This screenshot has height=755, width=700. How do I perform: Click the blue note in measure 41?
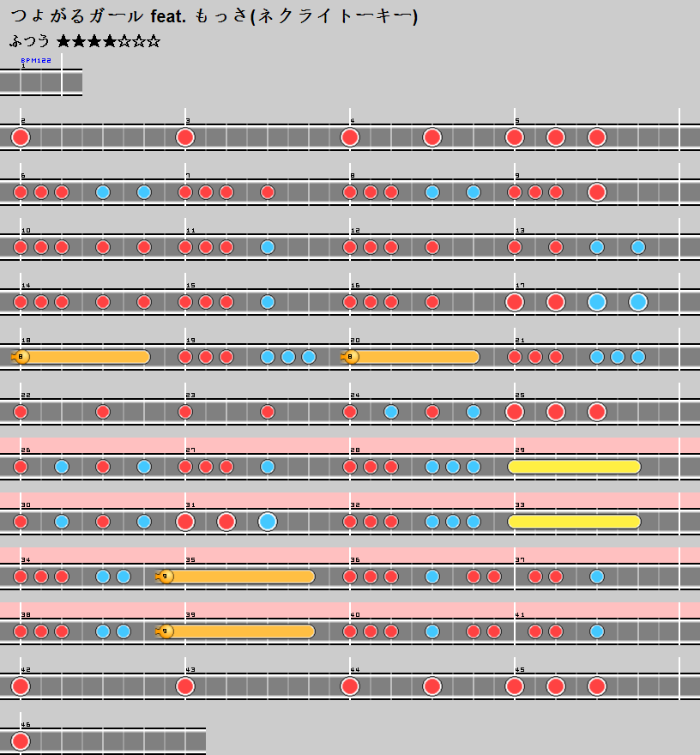pos(597,631)
